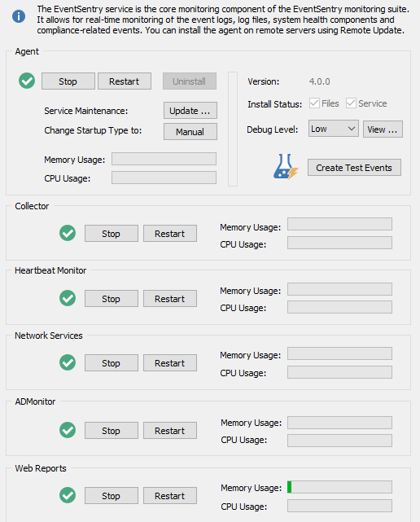Viewport: 420px width, 522px height.
Task: Click the blue information icon
Action: 19,16
